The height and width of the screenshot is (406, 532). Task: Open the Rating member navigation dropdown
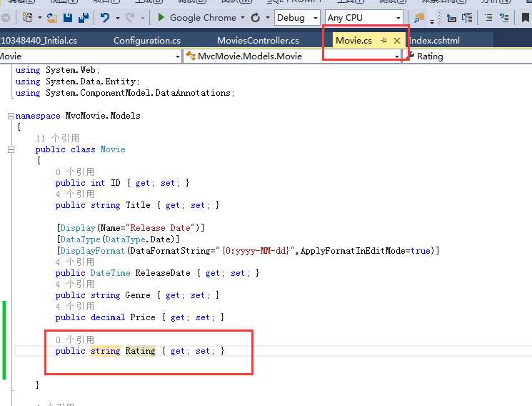point(468,56)
